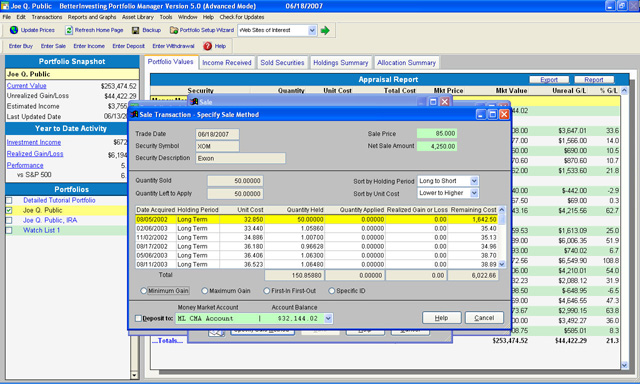The height and width of the screenshot is (384, 640).
Task: Open the Sort by Unit Cost dropdown
Action: (474, 193)
